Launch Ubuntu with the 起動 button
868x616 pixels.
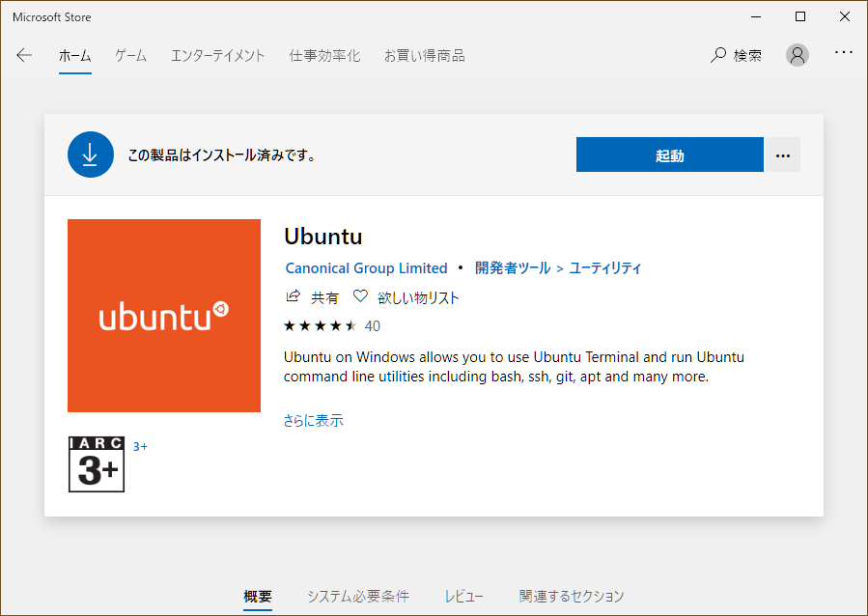pos(670,154)
